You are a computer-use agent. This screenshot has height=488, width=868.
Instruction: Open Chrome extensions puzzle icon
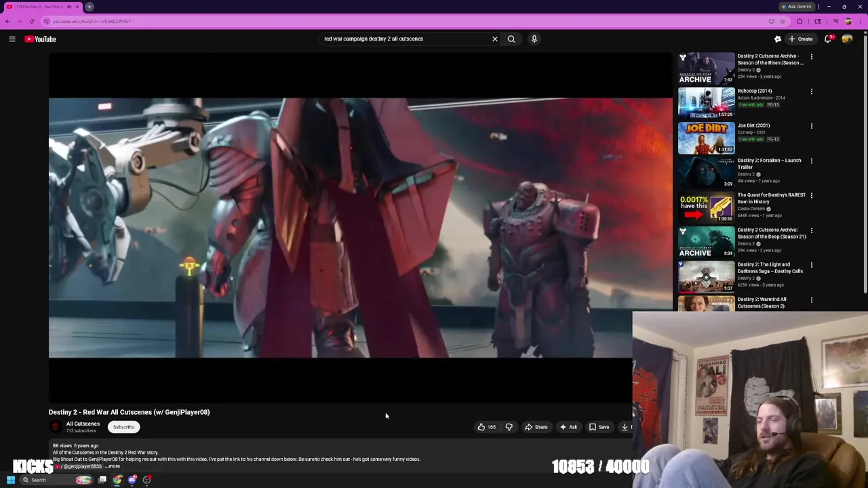pyautogui.click(x=800, y=21)
